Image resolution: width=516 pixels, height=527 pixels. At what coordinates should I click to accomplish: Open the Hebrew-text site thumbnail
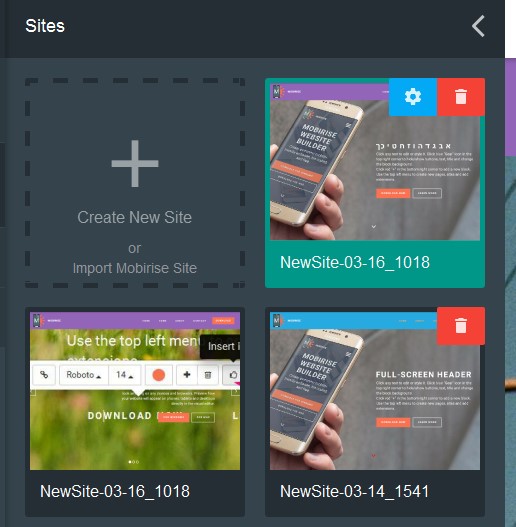375,161
